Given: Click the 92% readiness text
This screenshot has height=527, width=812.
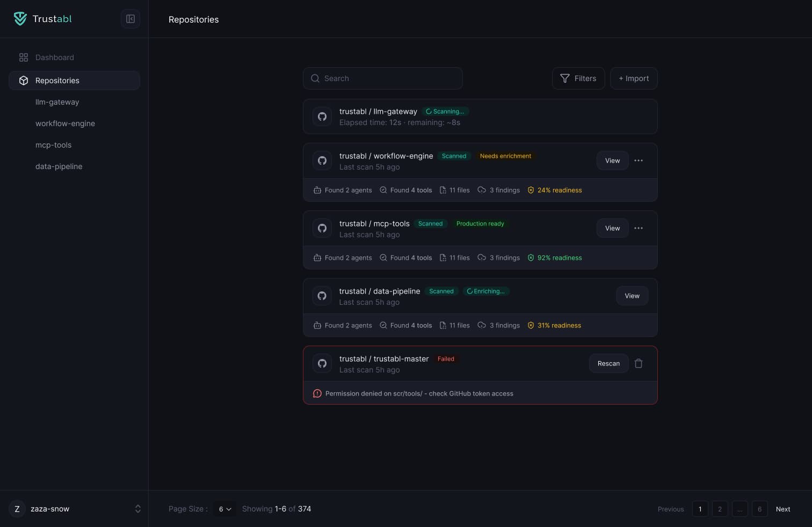Looking at the screenshot, I should click(x=560, y=258).
